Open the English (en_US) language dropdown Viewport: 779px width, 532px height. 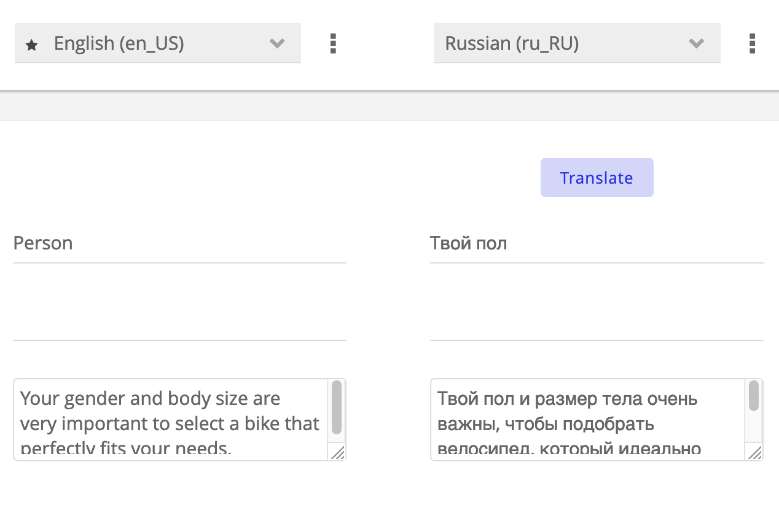(157, 44)
